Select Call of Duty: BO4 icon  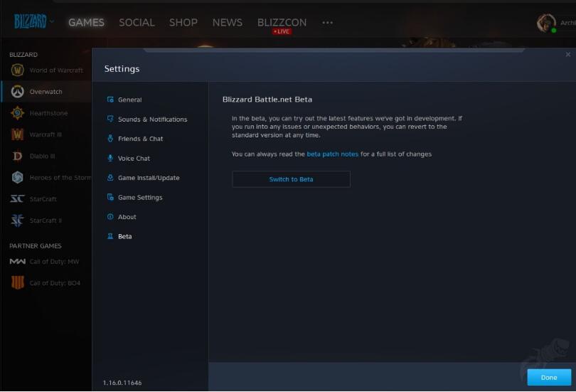[17, 282]
